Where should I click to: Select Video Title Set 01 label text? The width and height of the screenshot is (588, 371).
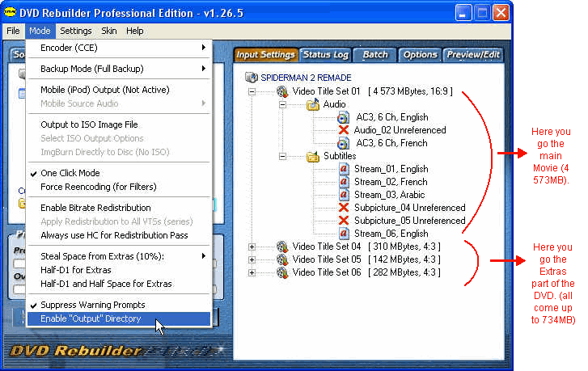pyautogui.click(x=326, y=91)
